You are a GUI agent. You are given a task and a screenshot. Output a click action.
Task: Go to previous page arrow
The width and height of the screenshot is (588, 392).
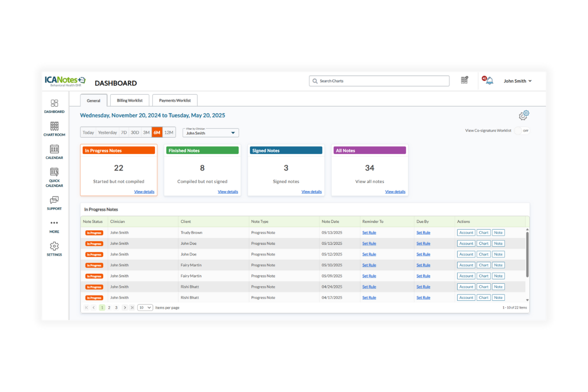tap(94, 308)
